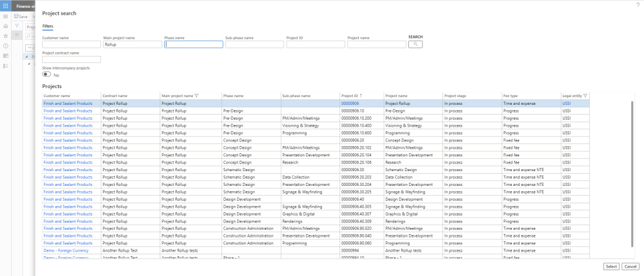Go to Home in left sidebar
This screenshot has height=276, width=644.
[5, 26]
